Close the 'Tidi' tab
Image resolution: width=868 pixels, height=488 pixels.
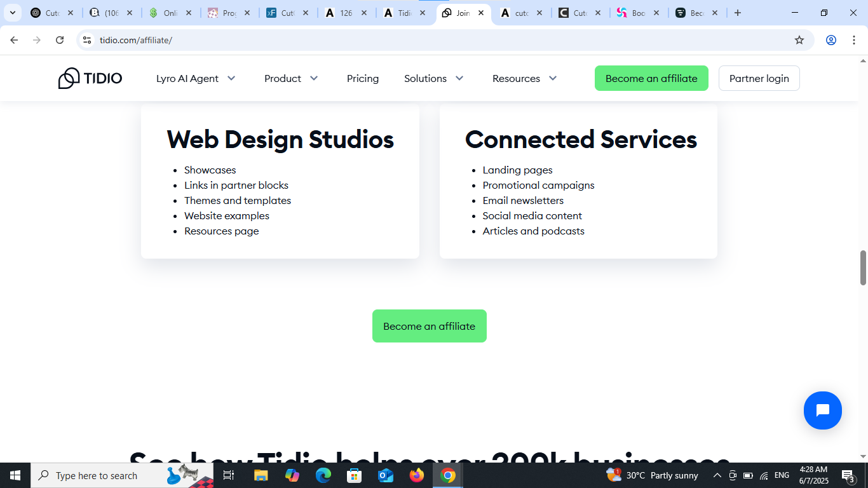pyautogui.click(x=423, y=13)
